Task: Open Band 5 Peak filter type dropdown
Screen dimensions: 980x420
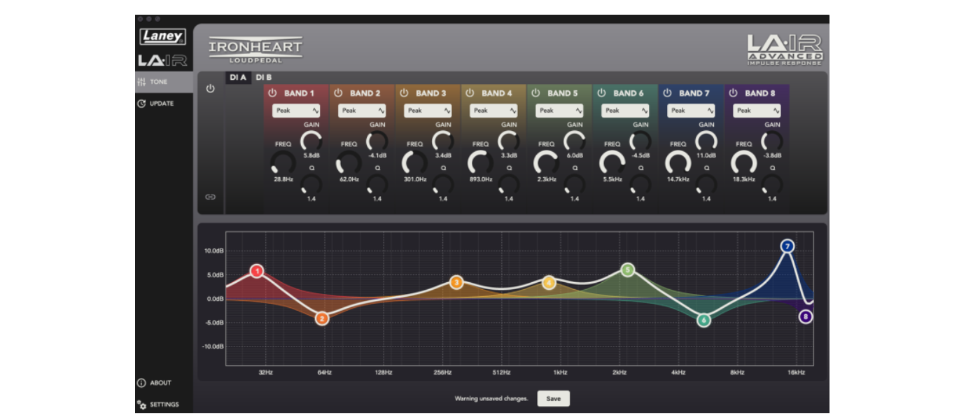Action: pyautogui.click(x=560, y=111)
